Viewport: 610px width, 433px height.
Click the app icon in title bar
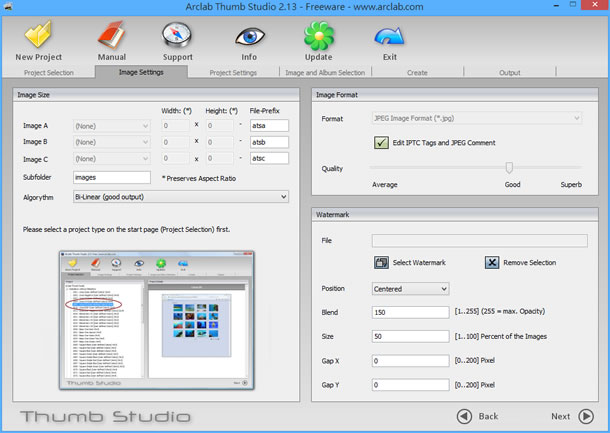[x=8, y=6]
